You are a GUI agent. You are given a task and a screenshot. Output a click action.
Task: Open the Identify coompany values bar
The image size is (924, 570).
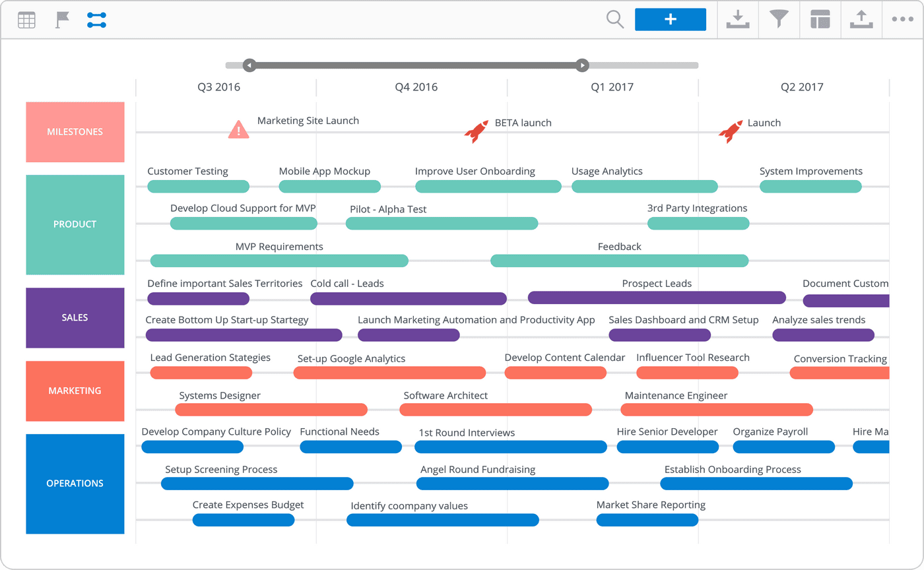443,520
